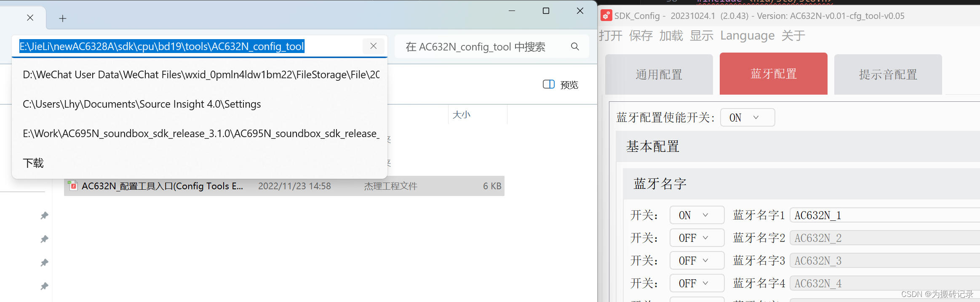Open the 蓝牙名字4 switch OFF dropdown
Viewport: 980px width, 302px height.
697,283
